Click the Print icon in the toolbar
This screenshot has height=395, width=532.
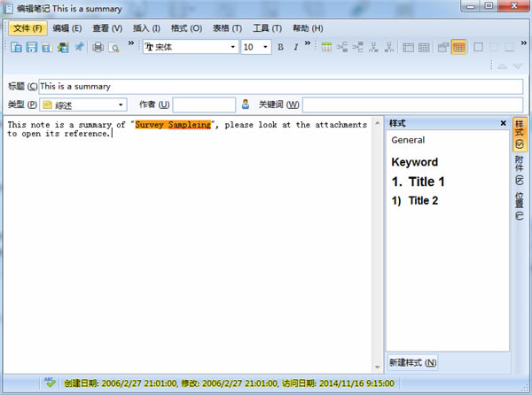[98, 47]
